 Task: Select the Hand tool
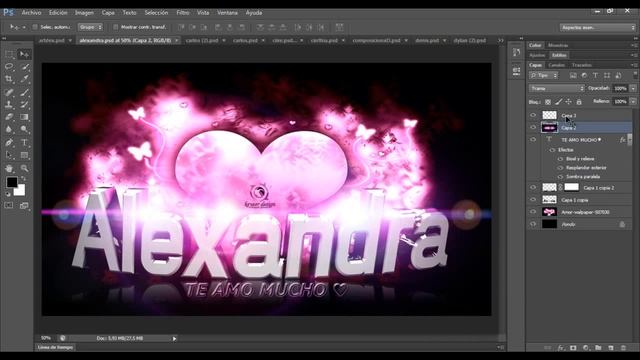[x=9, y=168]
